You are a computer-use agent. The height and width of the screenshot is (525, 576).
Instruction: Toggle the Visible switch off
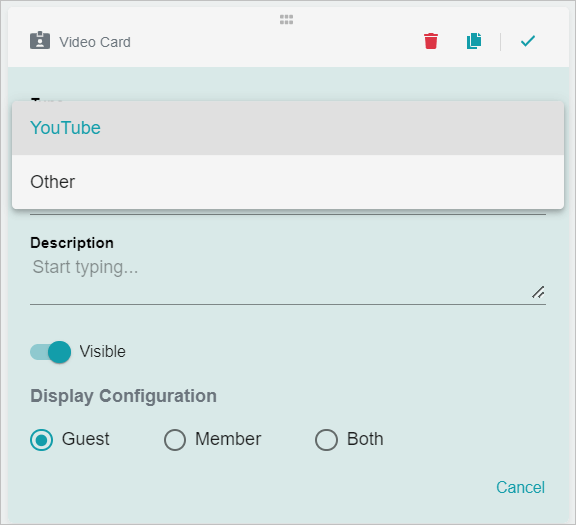click(x=50, y=352)
